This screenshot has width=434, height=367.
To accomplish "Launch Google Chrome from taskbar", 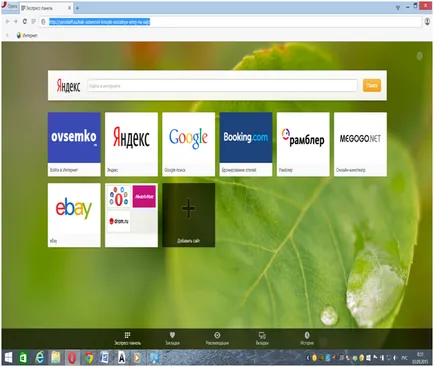I will [89, 358].
